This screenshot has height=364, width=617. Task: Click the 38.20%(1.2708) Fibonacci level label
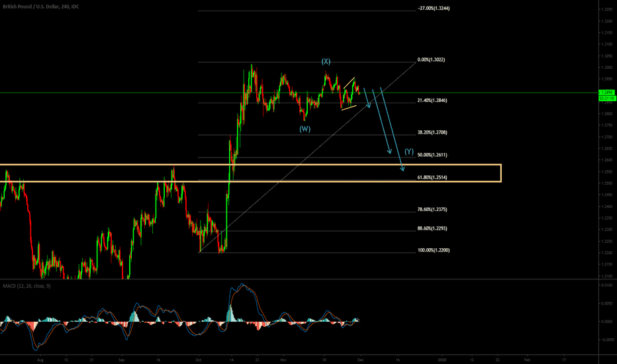coord(435,132)
